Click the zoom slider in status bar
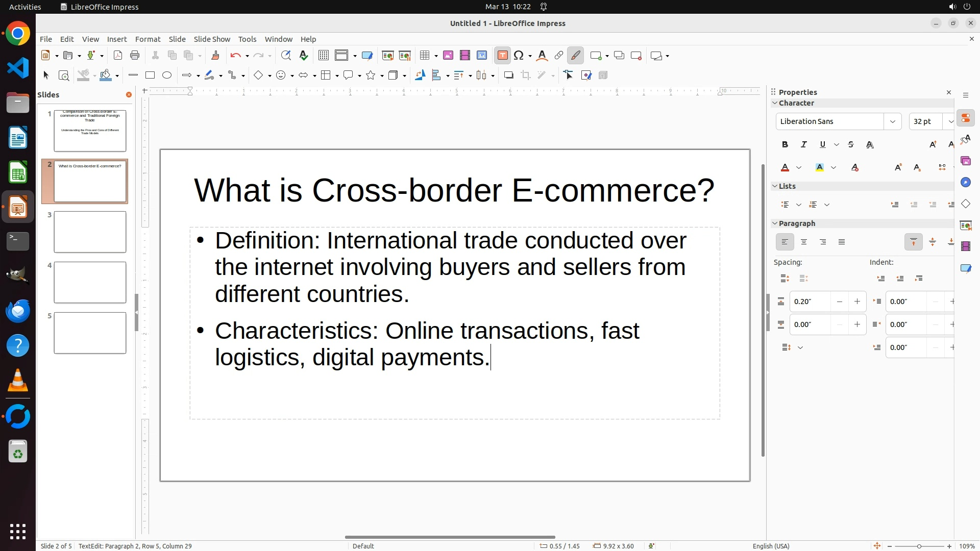This screenshot has height=551, width=980. pos(919,546)
